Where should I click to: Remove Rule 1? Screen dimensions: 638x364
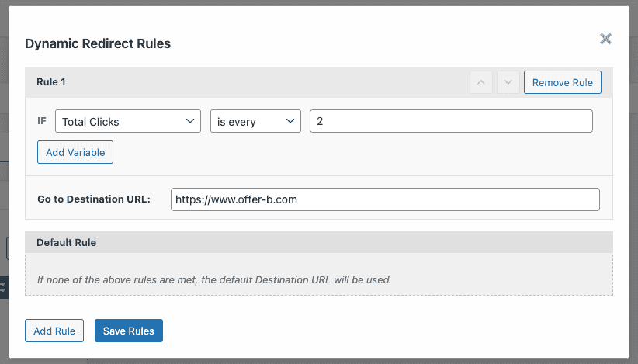coord(562,82)
